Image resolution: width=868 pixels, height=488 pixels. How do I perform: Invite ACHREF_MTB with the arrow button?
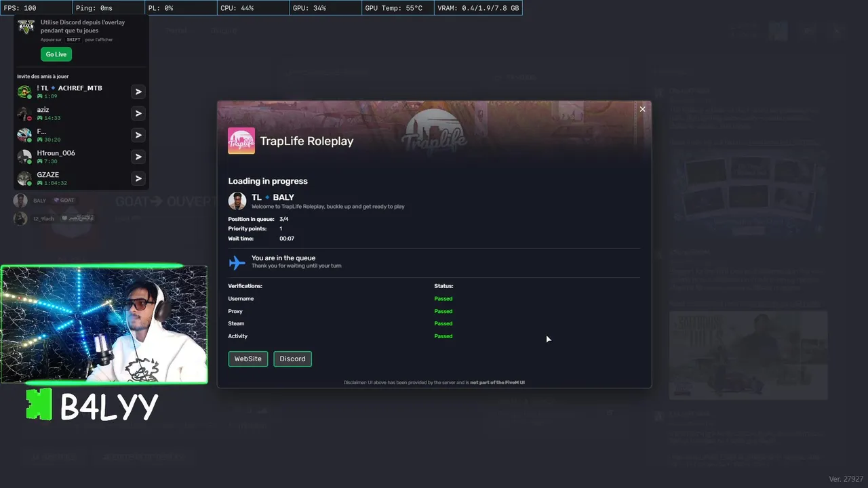click(138, 91)
